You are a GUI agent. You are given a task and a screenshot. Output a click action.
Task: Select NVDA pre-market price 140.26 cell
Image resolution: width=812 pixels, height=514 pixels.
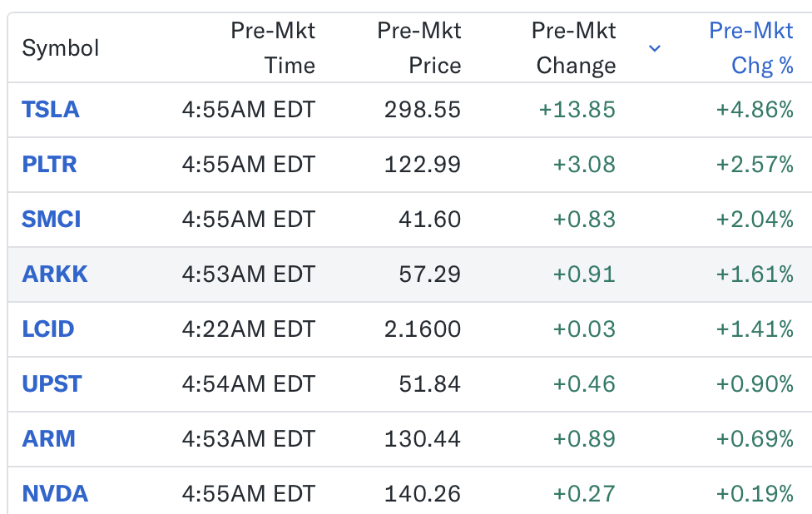coord(422,494)
